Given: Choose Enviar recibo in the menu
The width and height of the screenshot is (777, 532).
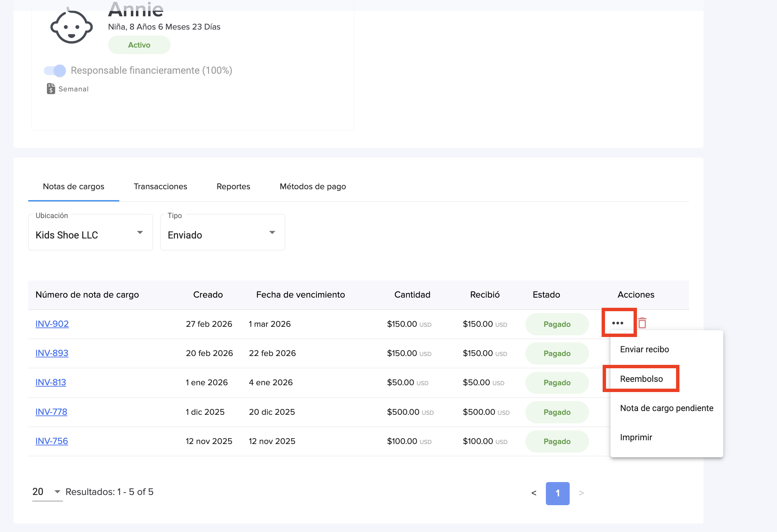Looking at the screenshot, I should click(x=644, y=349).
